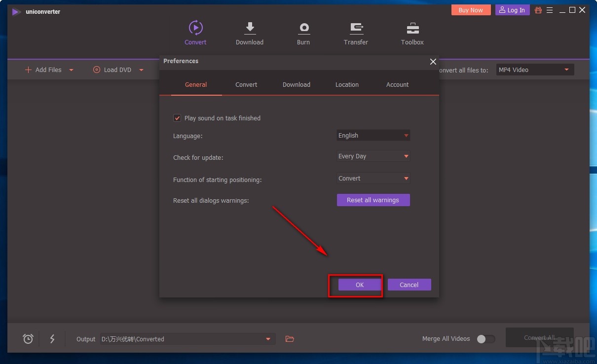Confirm preferences with OK button

click(360, 285)
